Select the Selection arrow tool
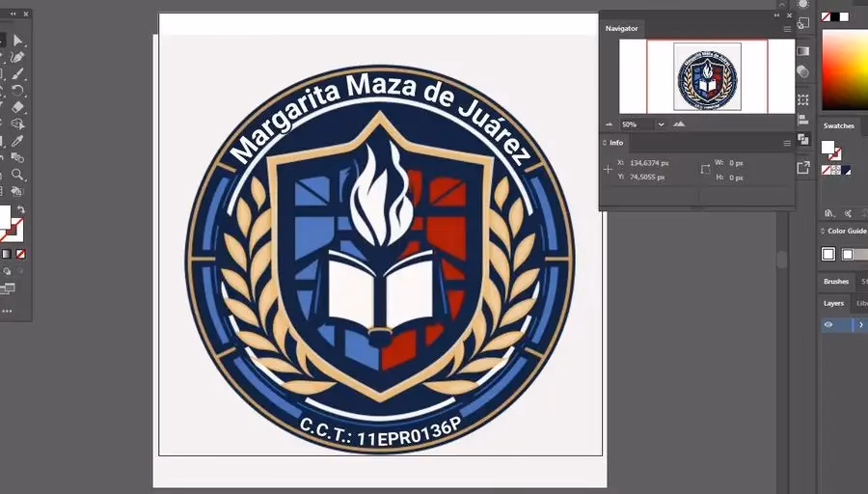Screen dimensions: 868x494 (x=17, y=40)
